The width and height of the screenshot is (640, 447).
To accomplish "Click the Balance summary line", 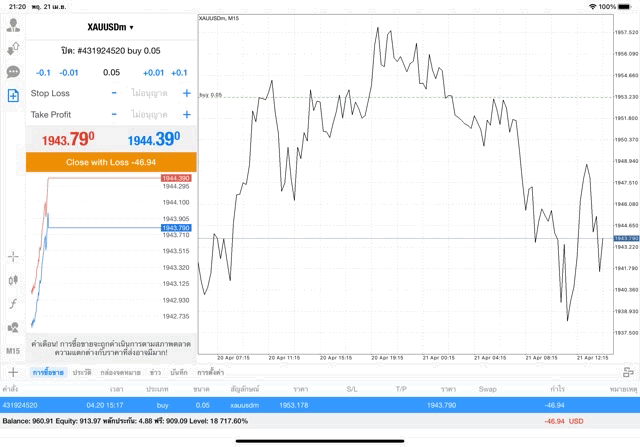I will (x=125, y=421).
